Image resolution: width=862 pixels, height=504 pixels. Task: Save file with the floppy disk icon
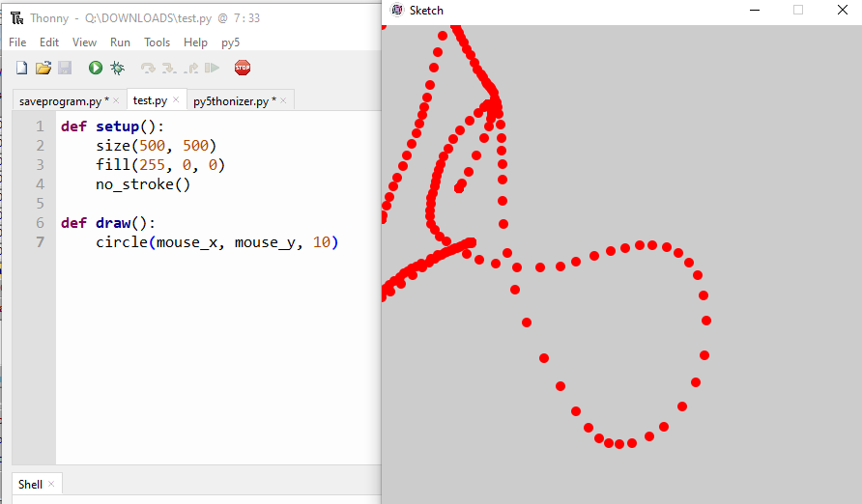pos(65,68)
